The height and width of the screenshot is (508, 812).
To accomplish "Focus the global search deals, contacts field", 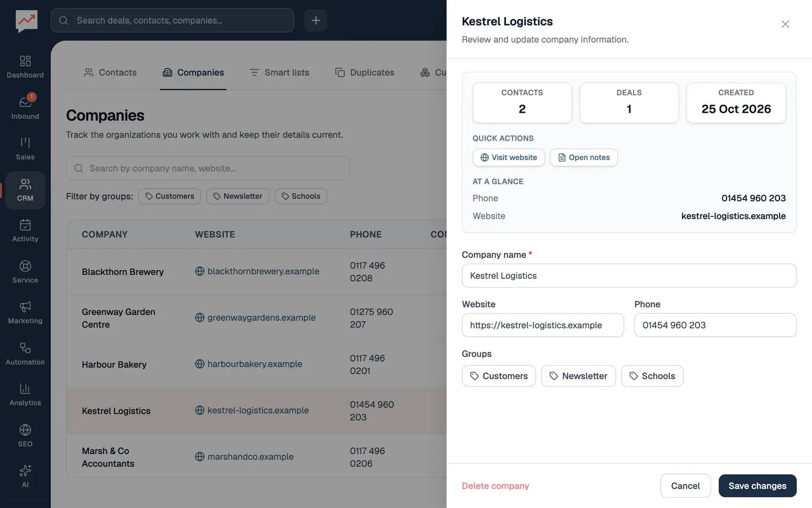I will (x=173, y=20).
